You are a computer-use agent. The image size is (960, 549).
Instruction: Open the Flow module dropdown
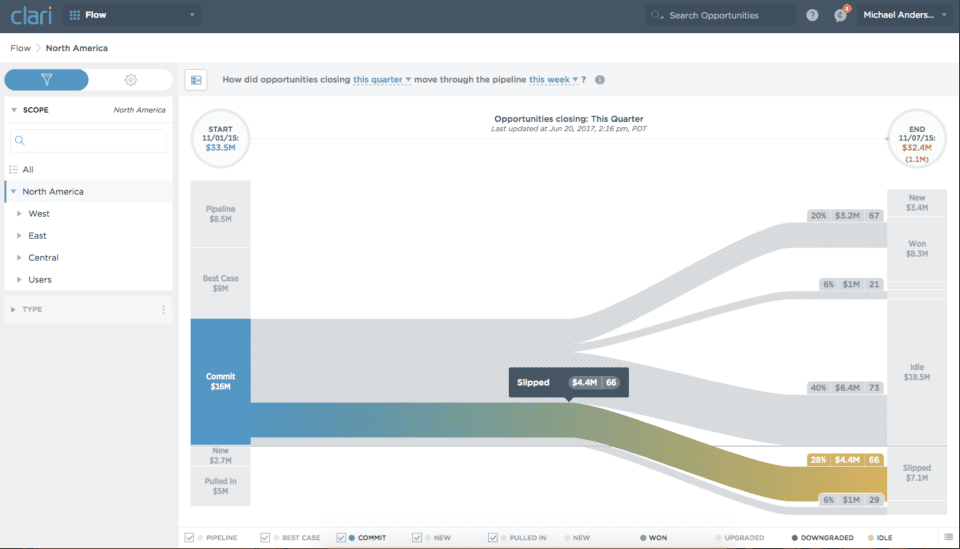(131, 15)
